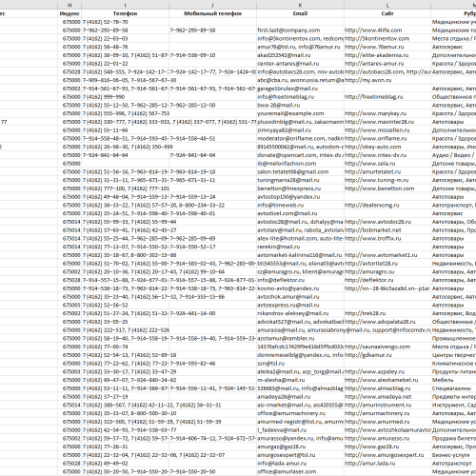Select email cell 'garage1brulex@mail.ru'
The width and height of the screenshot is (476, 476).
(300, 89)
